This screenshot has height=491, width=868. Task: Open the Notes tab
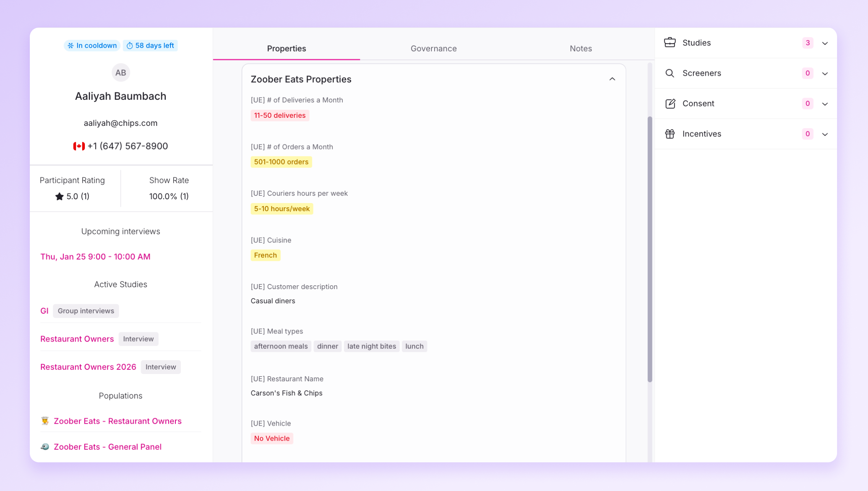click(580, 49)
